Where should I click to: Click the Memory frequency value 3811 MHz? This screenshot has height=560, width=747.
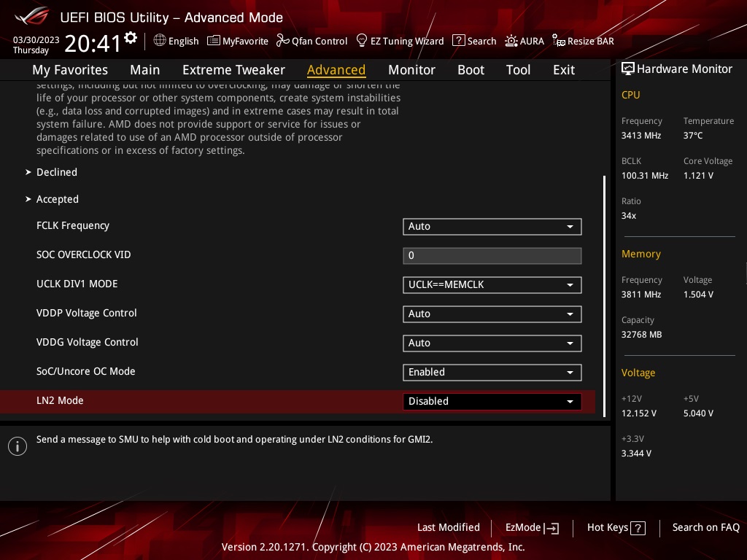click(640, 295)
